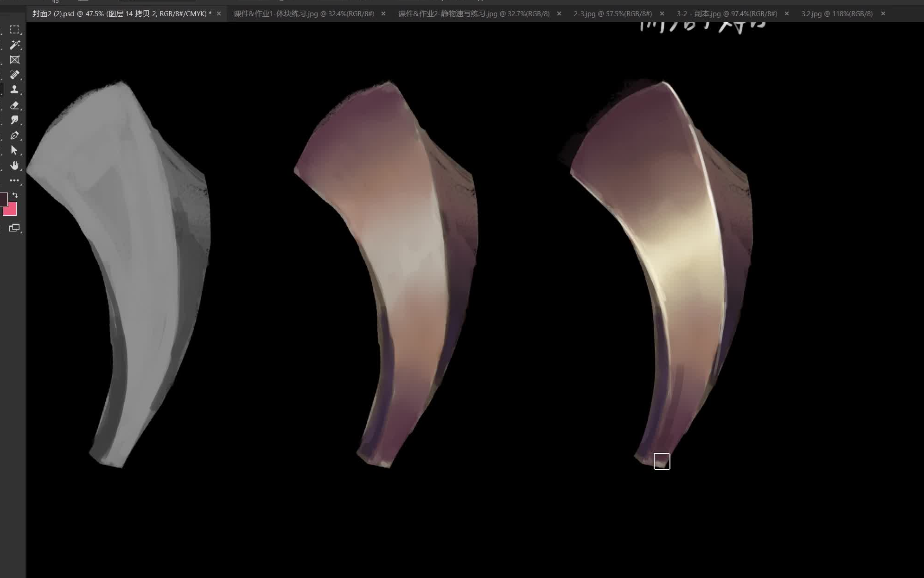This screenshot has height=578, width=924.
Task: Swap foreground and background colors
Action: [15, 195]
